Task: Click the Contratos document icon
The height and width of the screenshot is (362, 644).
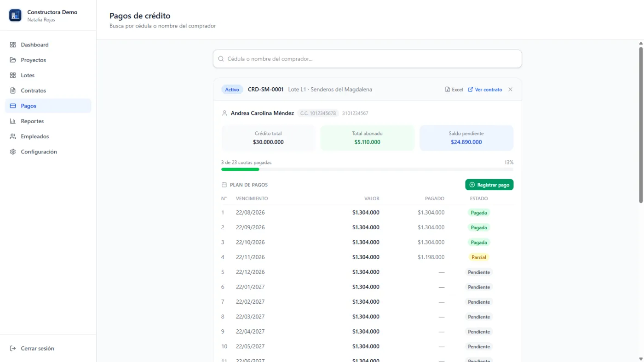Action: click(13, 90)
